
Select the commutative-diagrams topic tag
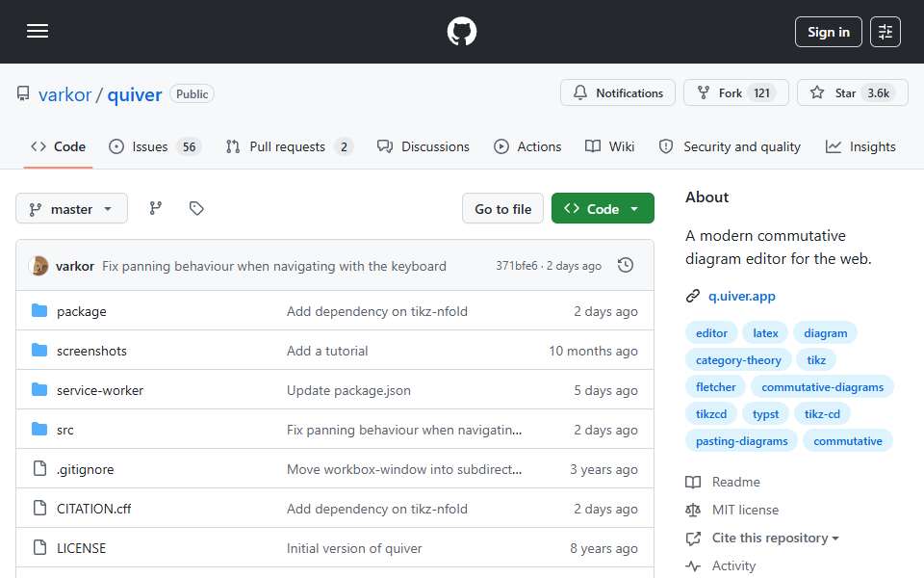[x=822, y=387]
